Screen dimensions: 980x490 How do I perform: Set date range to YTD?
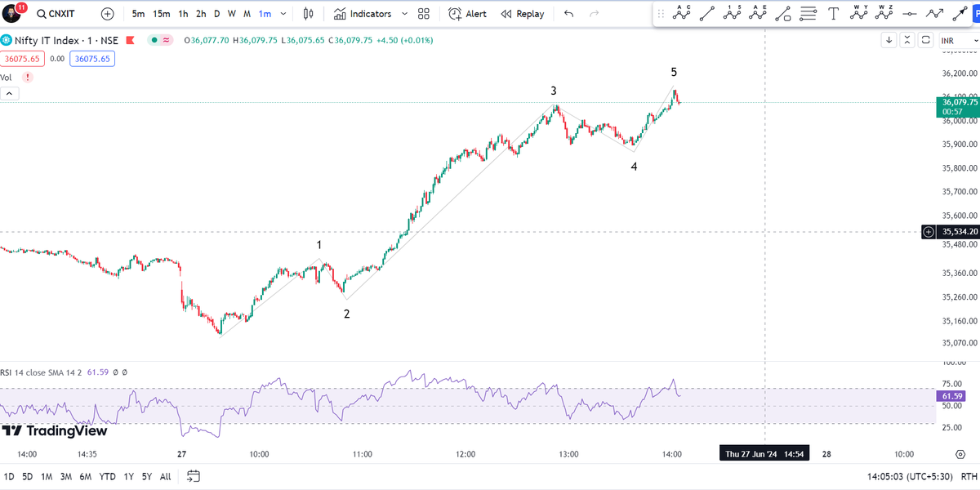108,476
